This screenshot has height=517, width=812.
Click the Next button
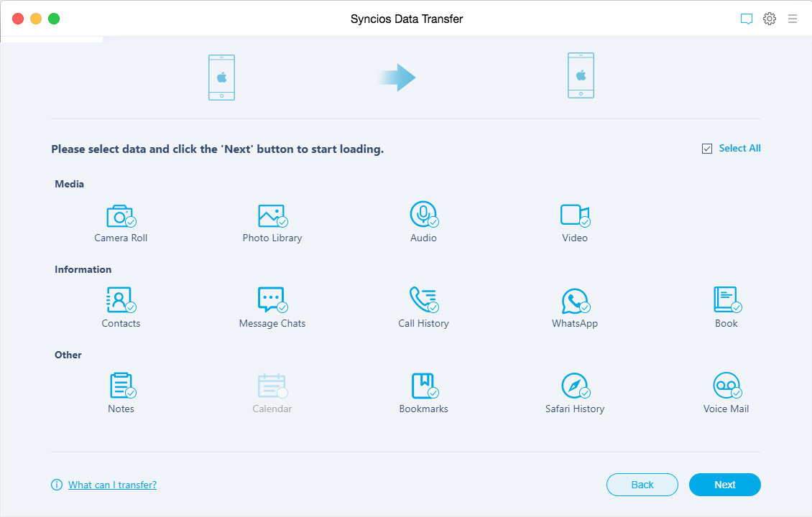(724, 485)
